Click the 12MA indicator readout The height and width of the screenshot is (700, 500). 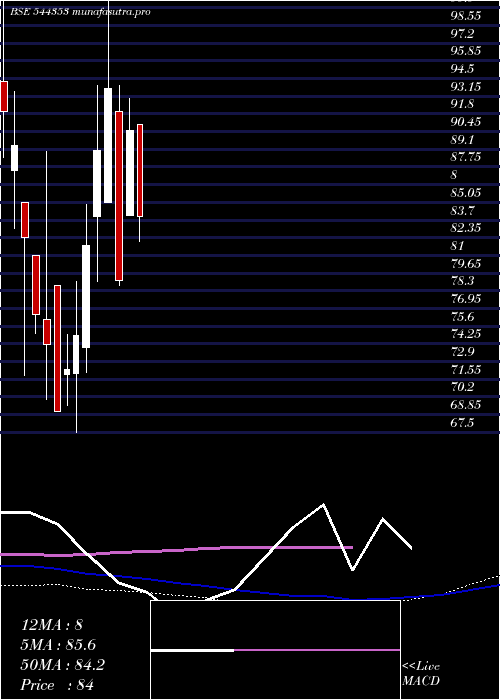(x=52, y=625)
